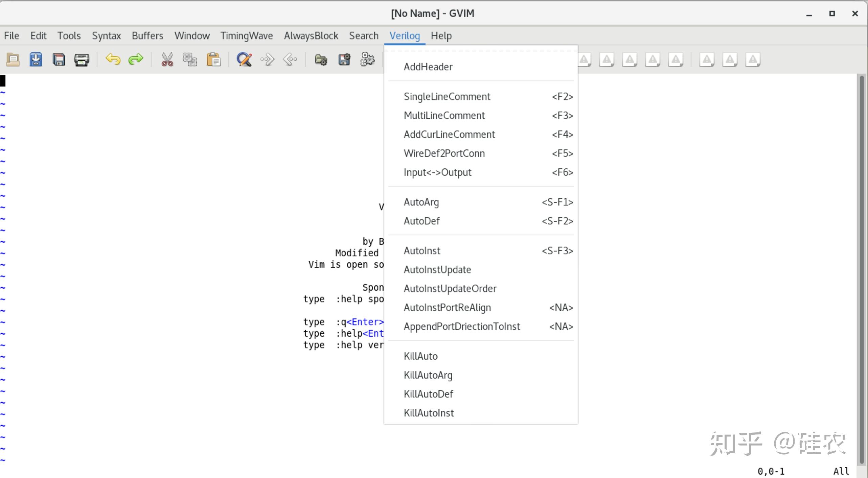Click the Save current file icon
Viewport: 868px width, 478px height.
click(x=36, y=60)
